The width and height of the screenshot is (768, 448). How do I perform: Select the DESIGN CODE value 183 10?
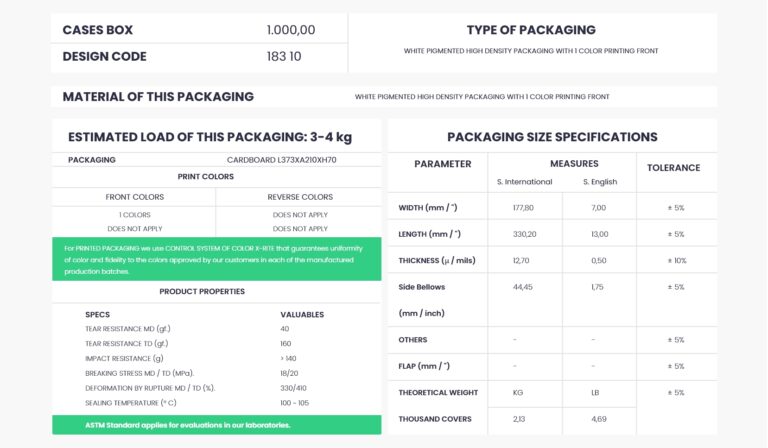(x=284, y=56)
